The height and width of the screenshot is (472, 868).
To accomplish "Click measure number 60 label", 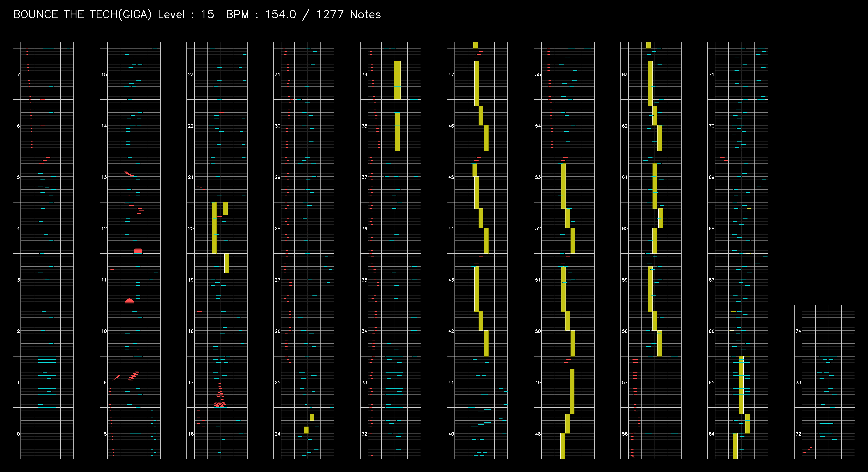I will [x=625, y=229].
